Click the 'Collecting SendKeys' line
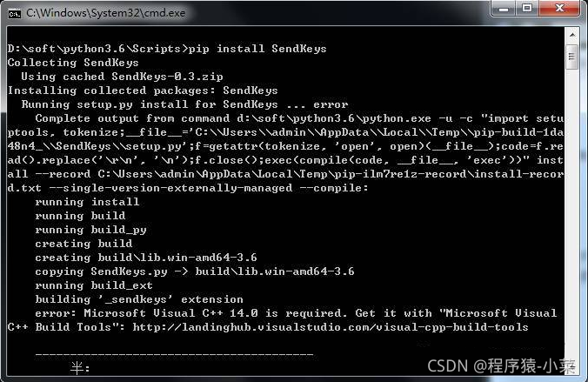The image size is (588, 382). tap(73, 63)
